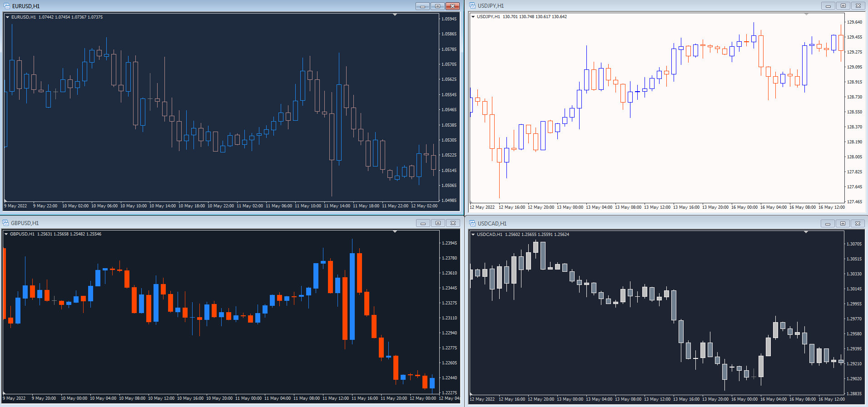
Task: Click the USDJPY OHLC readout ending 130.642
Action: point(535,17)
